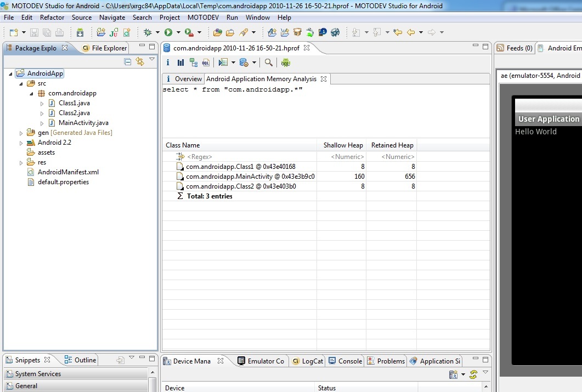Viewport: 582px width, 392px height.
Task: Click the Print icon in toolbar
Action: coord(59,33)
